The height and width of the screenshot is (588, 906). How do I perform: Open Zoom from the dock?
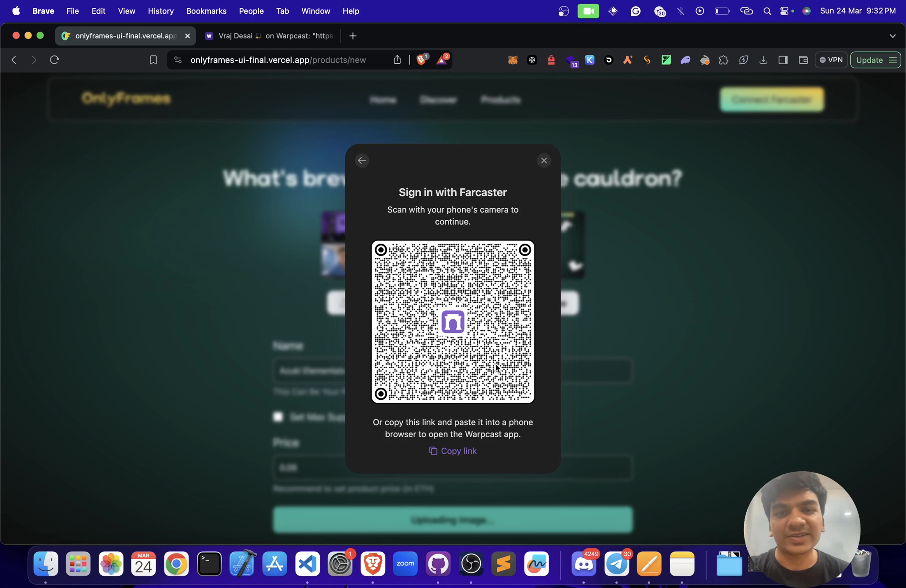tap(406, 564)
